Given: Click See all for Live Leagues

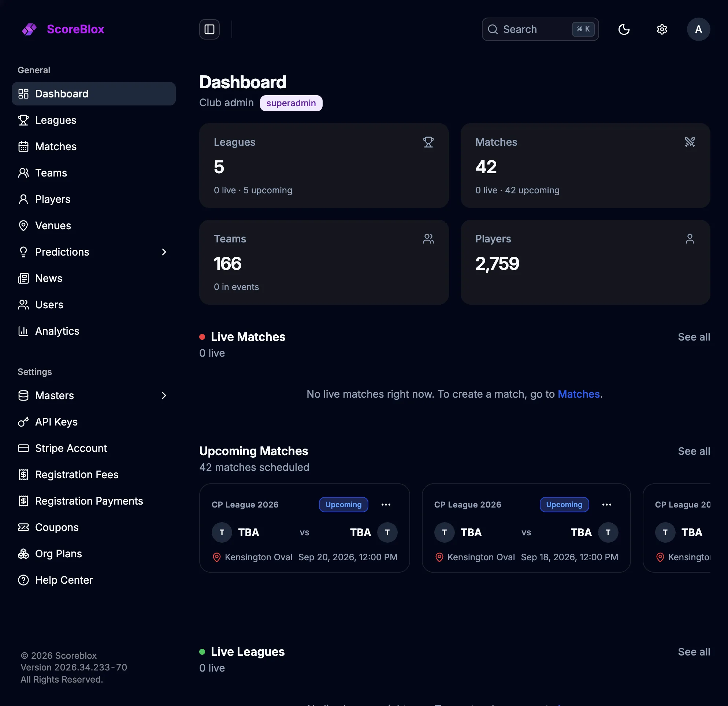Looking at the screenshot, I should [694, 652].
